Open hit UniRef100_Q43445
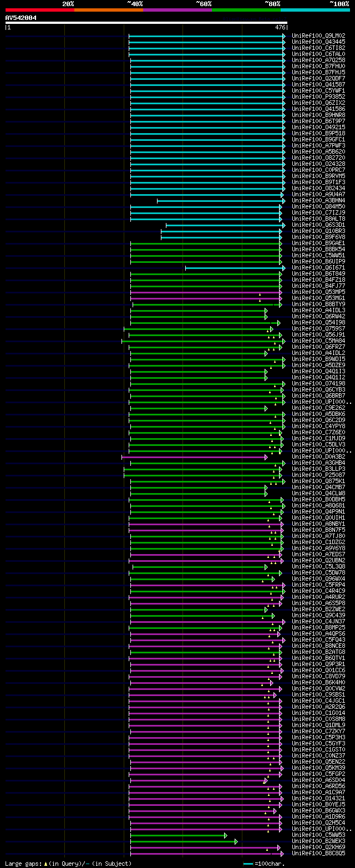Screen dimensions: 355x868 tap(318, 42)
